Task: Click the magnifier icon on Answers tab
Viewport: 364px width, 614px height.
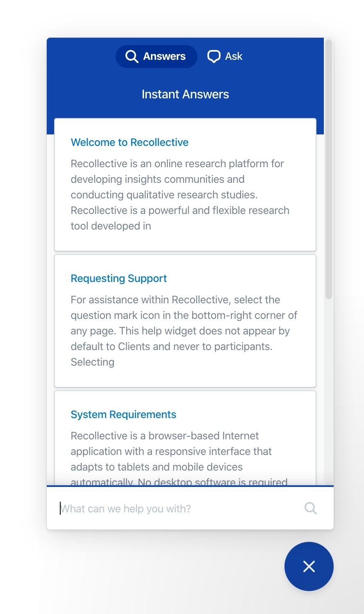Action: (132, 57)
